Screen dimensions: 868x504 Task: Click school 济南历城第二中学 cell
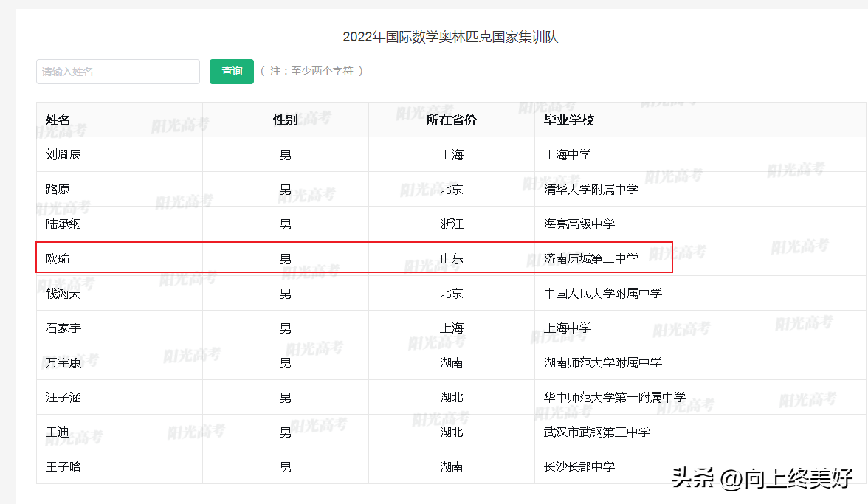591,259
